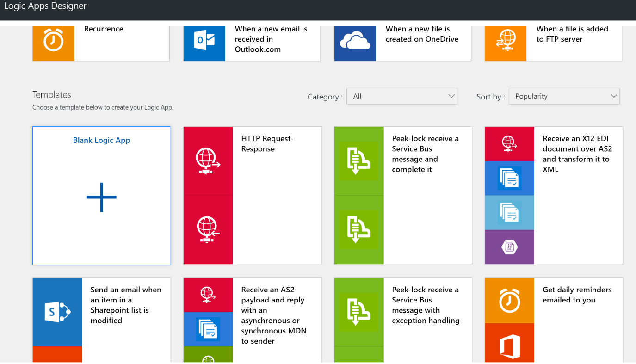Choose 'When a file is added to FTP server' trigger
This screenshot has height=364, width=636.
click(x=572, y=34)
